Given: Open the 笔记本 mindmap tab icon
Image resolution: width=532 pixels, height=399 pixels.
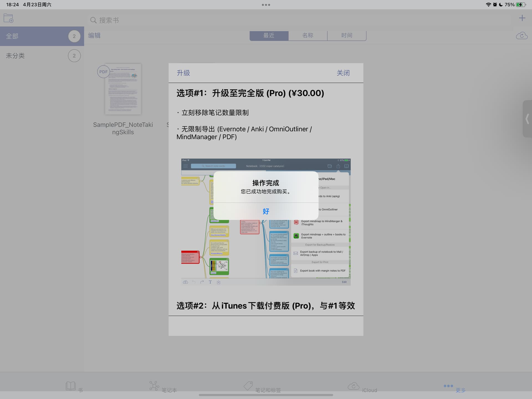Looking at the screenshot, I should point(154,386).
